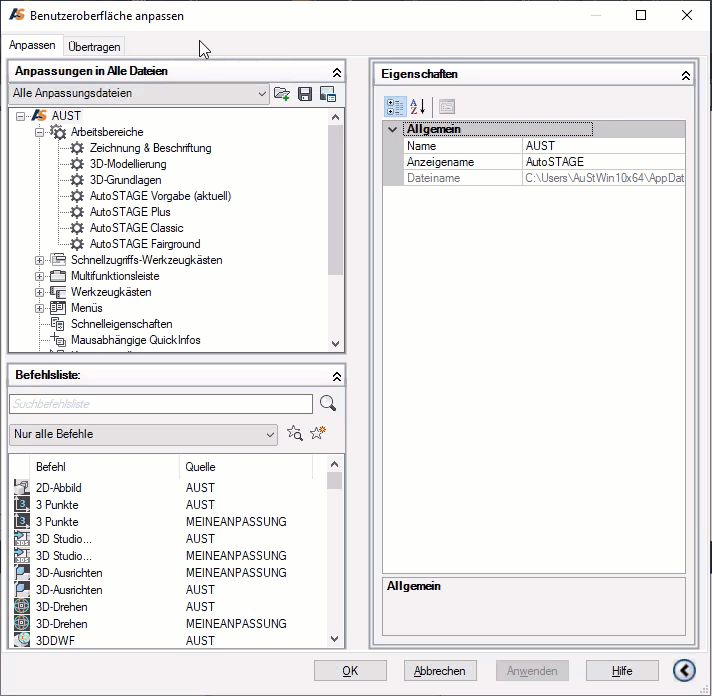Viewport: 712px width, 696px height.
Task: Click the Mausabhängige QuickInfos icon
Action: coord(58,340)
